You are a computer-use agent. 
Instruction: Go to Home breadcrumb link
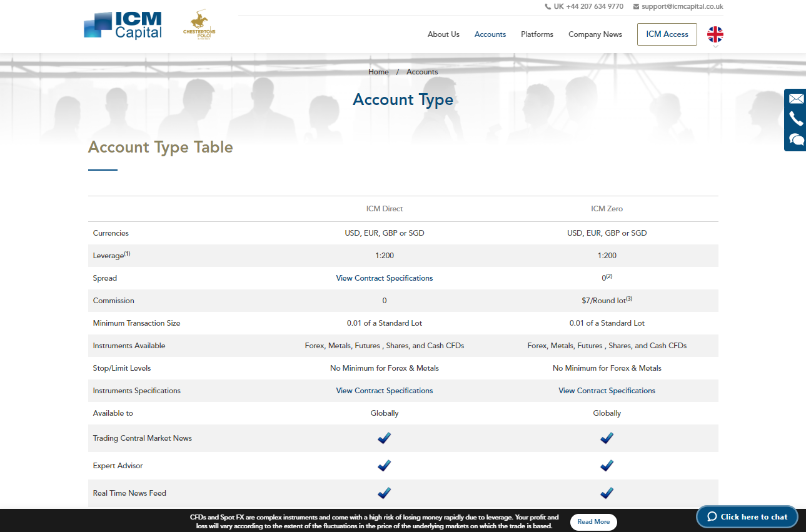[378, 72]
